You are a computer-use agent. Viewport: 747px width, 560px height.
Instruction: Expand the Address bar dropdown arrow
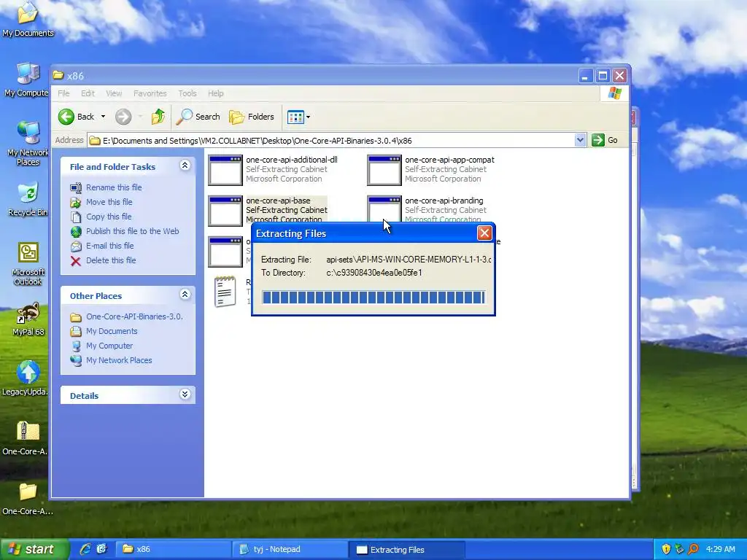tap(580, 140)
